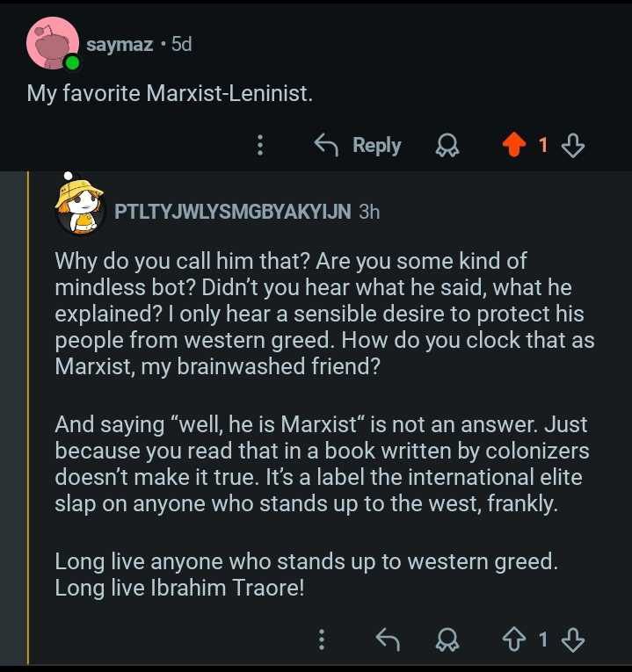Remove the orange upvote on saymaz's comment
This screenshot has width=632, height=672.
point(514,146)
